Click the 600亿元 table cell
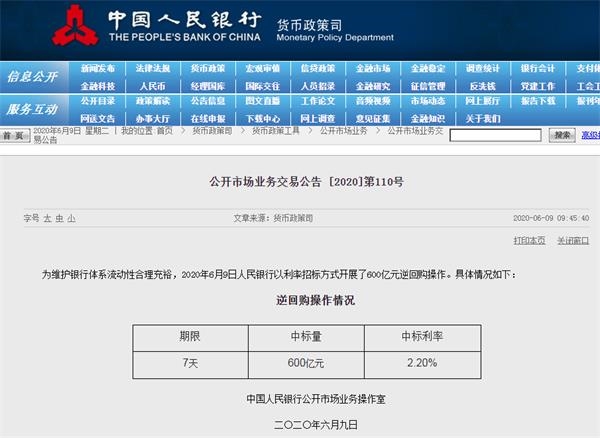Viewport: 600px width, 438px height. 307,365
